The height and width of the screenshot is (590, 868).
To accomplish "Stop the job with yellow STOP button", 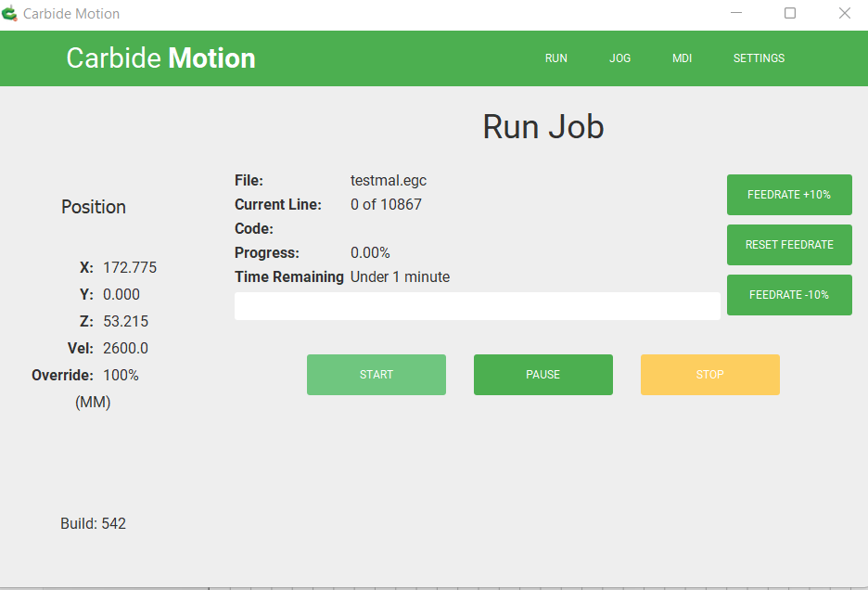I will point(710,375).
